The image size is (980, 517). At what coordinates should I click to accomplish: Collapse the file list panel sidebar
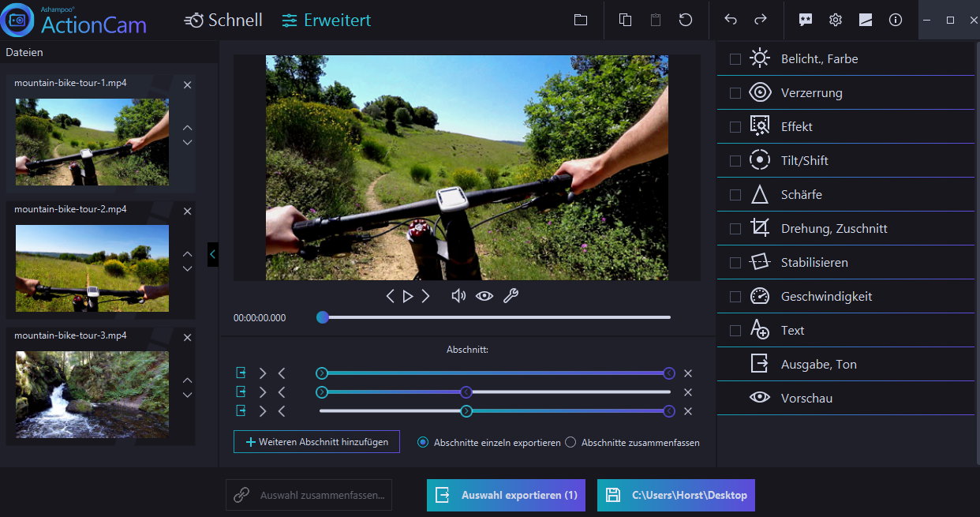[x=211, y=254]
